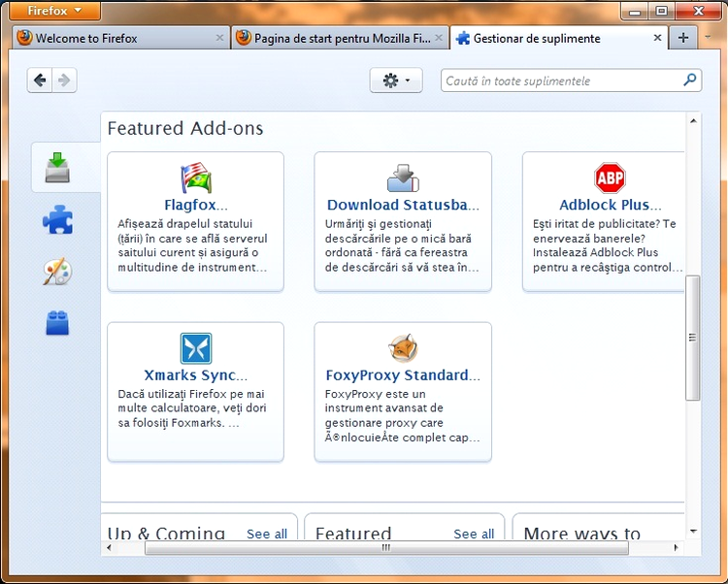
Task: Click the Download Statusbar add-on icon
Action: (403, 178)
